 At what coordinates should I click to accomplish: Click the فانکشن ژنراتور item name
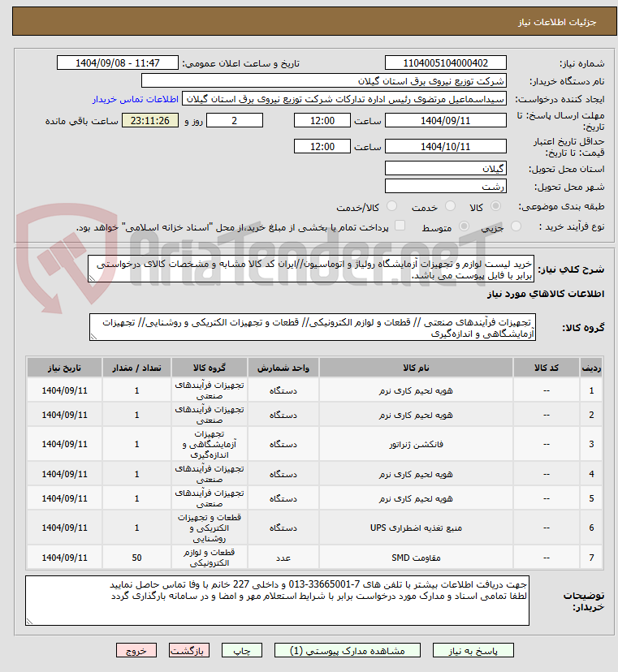click(x=416, y=445)
